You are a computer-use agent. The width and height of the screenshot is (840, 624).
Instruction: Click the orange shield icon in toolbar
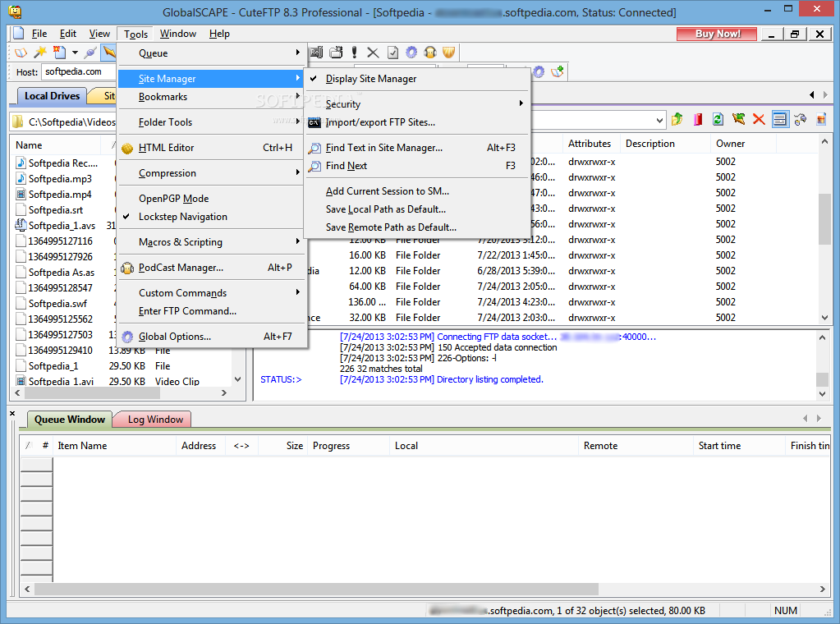pos(449,53)
